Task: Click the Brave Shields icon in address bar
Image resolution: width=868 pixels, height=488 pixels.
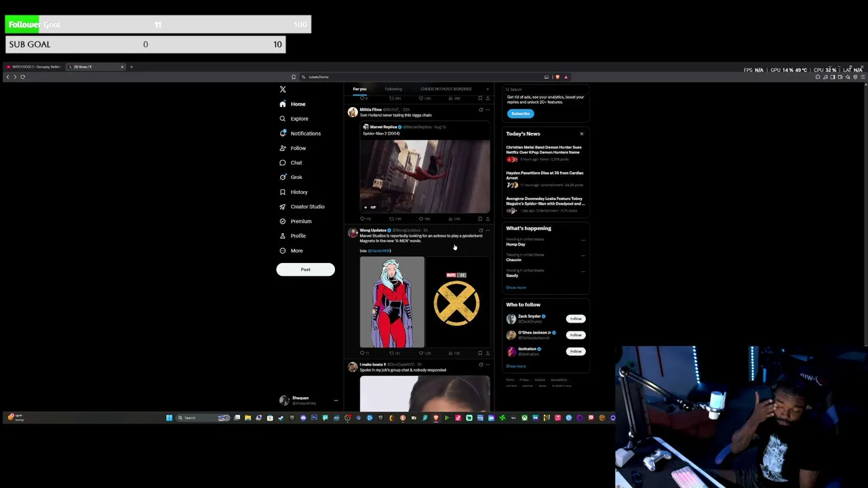Action: 557,77
